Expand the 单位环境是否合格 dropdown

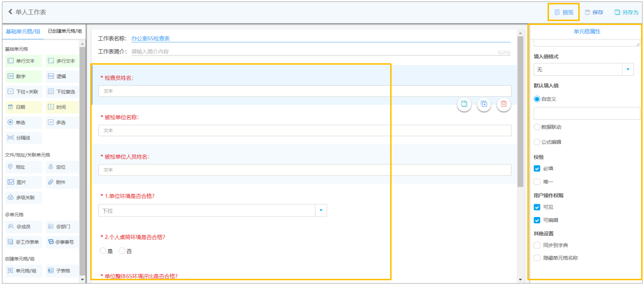213,211
